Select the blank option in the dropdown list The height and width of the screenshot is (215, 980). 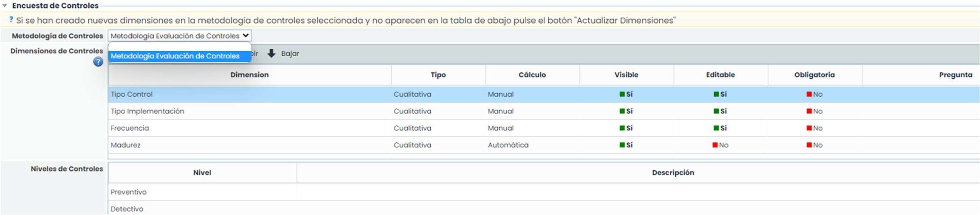[x=179, y=46]
